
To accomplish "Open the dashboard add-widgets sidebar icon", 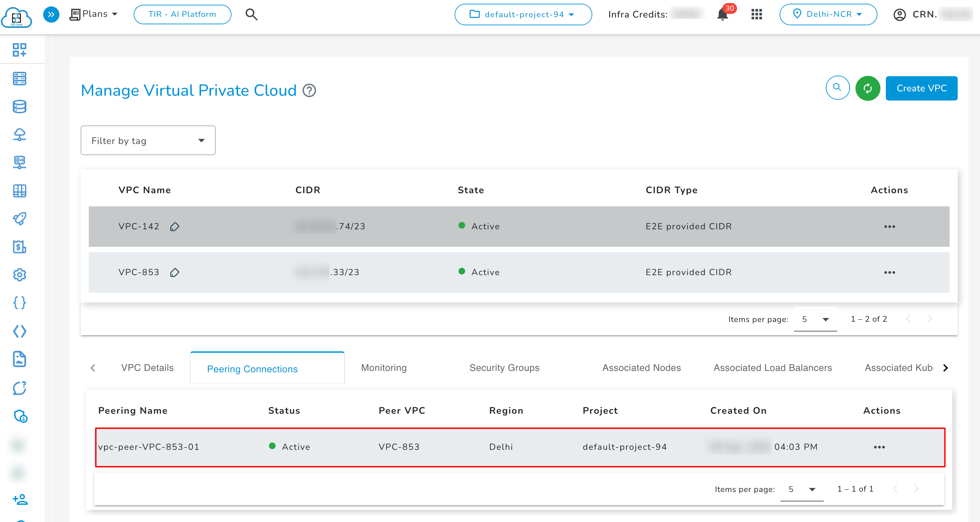I will pos(19,50).
